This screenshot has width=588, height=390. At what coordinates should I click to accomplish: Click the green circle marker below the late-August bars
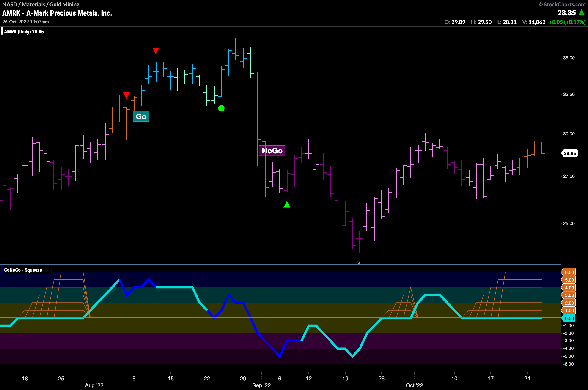tap(221, 108)
